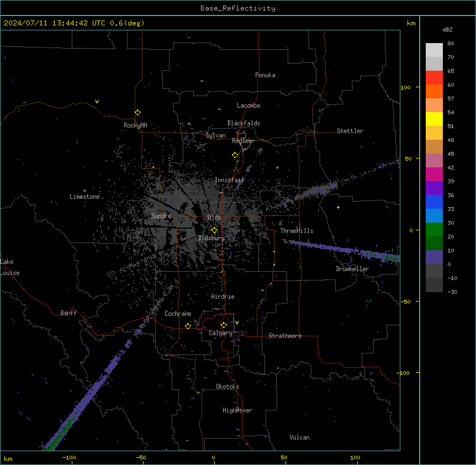Click the Airdrie city label
Viewport: 476px width, 465px height.
pos(223,297)
